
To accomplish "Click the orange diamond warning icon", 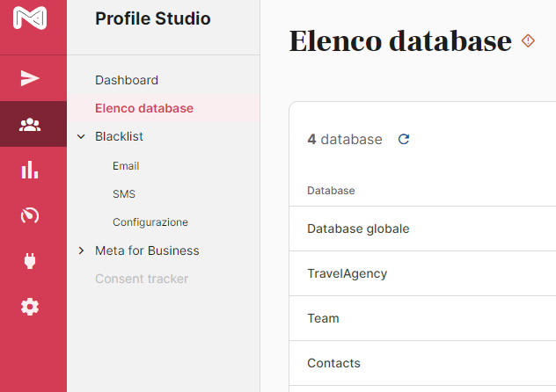I will [x=528, y=40].
